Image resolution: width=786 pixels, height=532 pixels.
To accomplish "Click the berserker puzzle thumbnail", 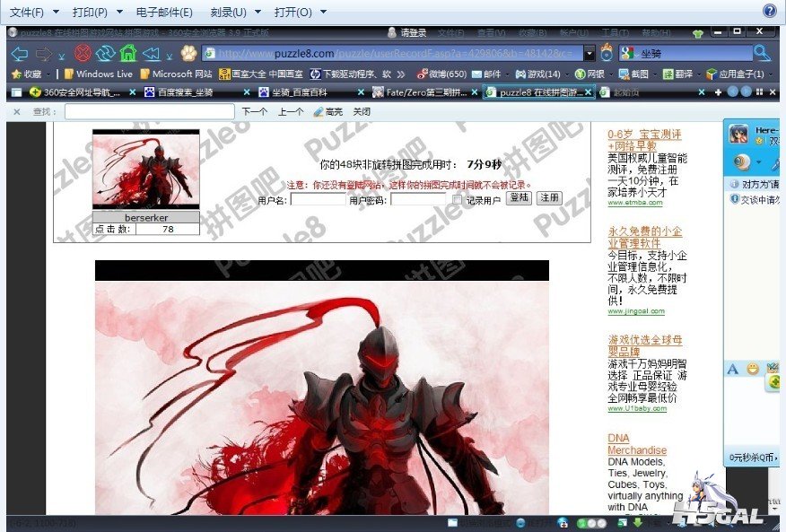I will click(x=146, y=170).
